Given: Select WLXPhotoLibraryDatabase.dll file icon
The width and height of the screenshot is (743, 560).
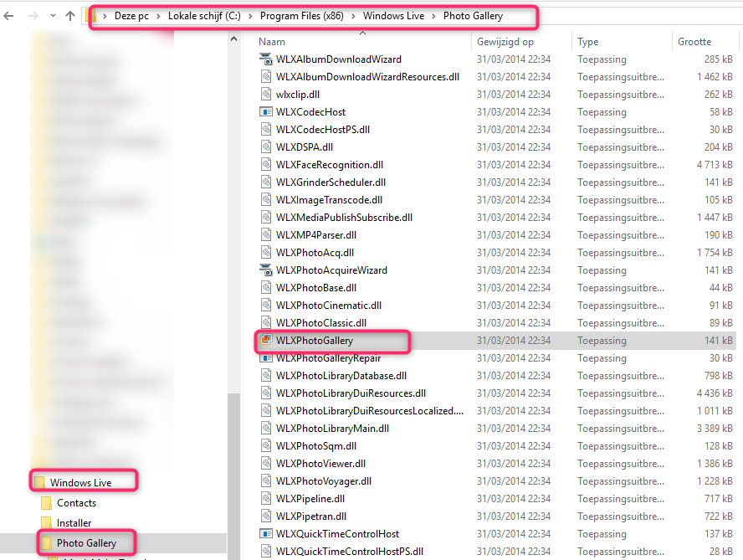Looking at the screenshot, I should tap(266, 376).
